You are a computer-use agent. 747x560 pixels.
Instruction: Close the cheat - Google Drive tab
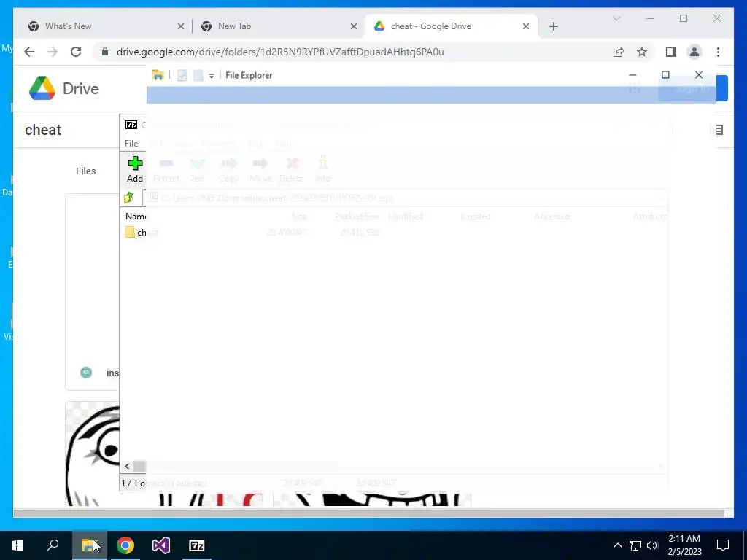pos(526,27)
